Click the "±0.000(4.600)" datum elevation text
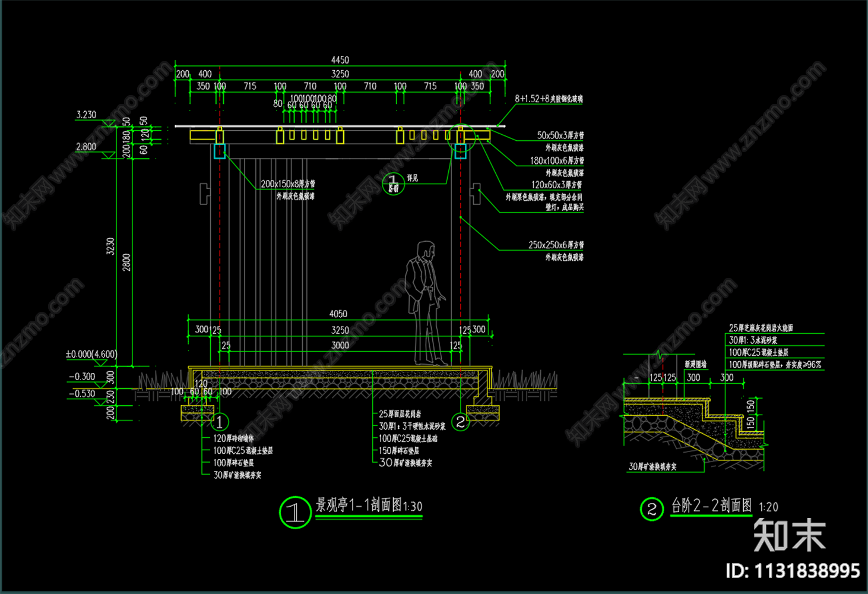This screenshot has height=594, width=868. 91,355
